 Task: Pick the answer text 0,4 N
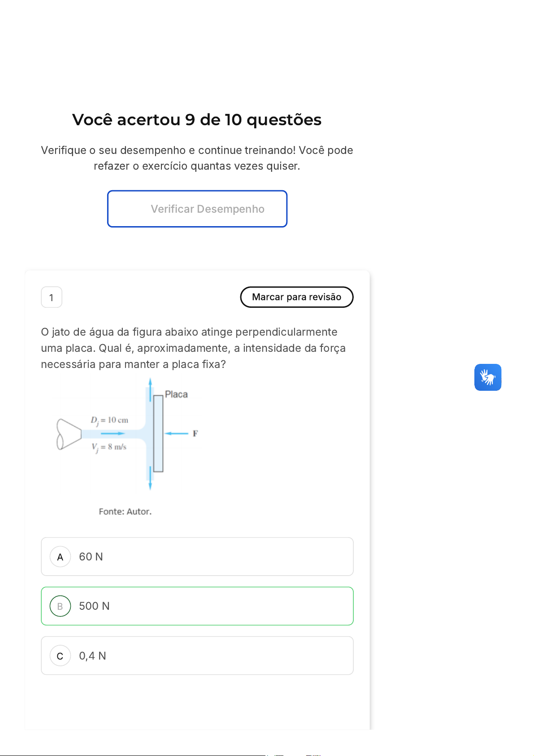click(x=92, y=656)
